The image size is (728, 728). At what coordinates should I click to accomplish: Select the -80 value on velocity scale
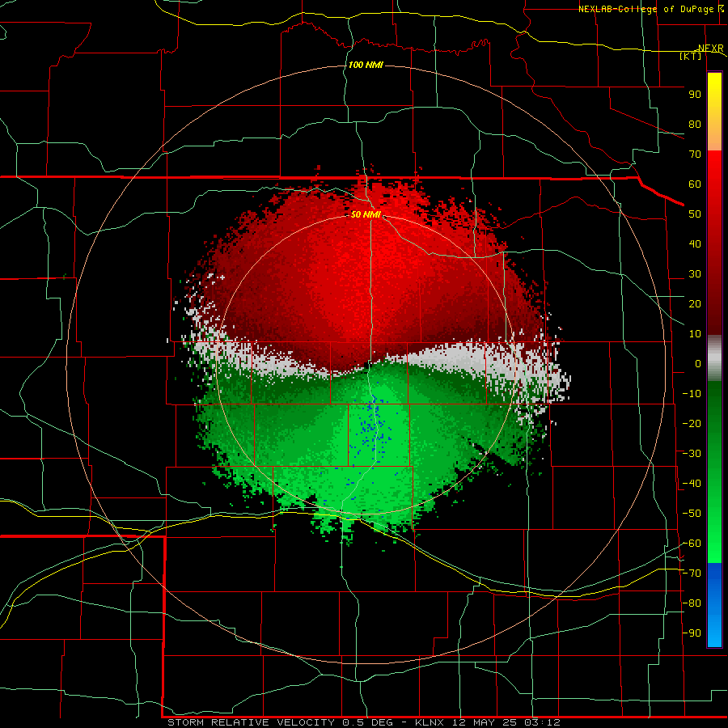click(692, 603)
